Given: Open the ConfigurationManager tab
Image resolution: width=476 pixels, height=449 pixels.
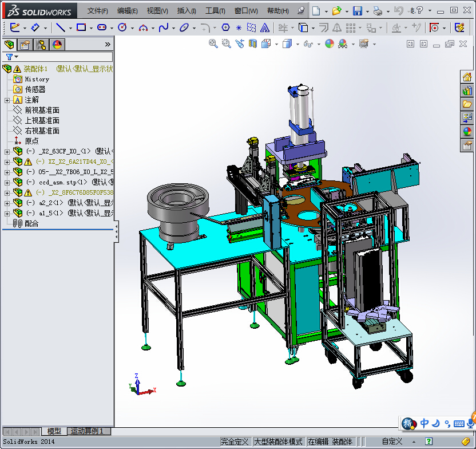Looking at the screenshot, I should pos(41,45).
